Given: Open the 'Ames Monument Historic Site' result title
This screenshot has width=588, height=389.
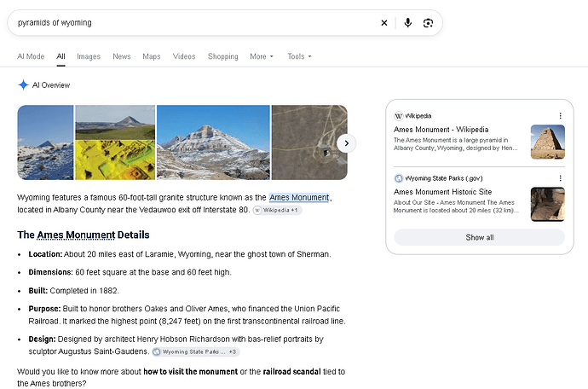Looking at the screenshot, I should (x=442, y=192).
